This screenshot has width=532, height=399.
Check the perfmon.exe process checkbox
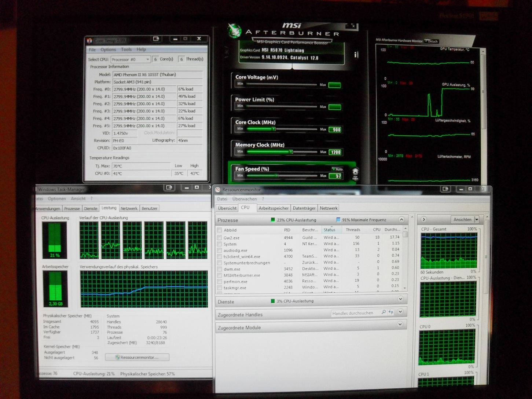coord(220,282)
